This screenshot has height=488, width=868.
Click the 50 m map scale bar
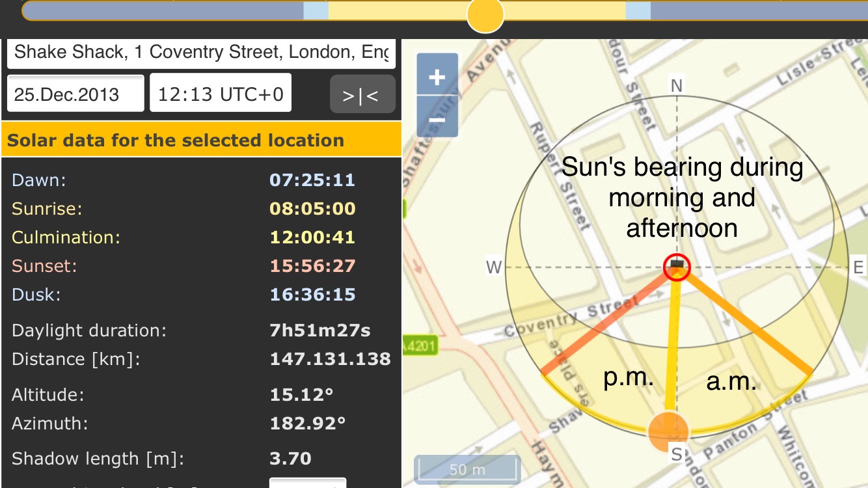pyautogui.click(x=467, y=469)
